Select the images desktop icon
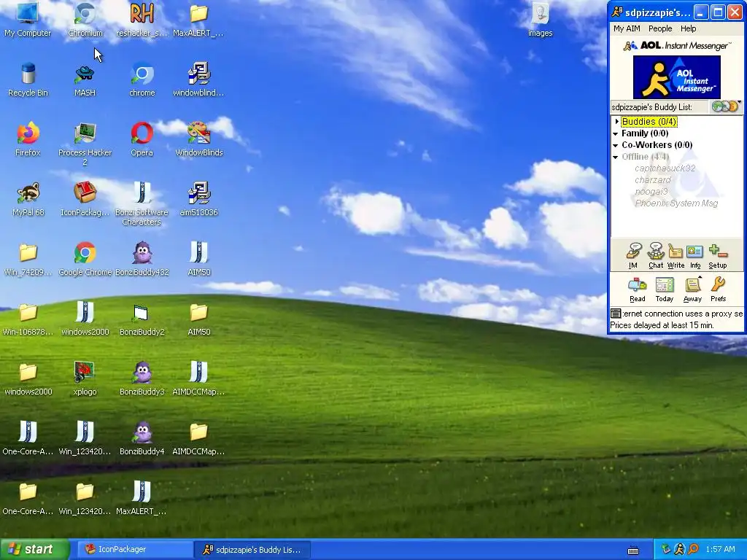This screenshot has width=747, height=560. [541, 20]
